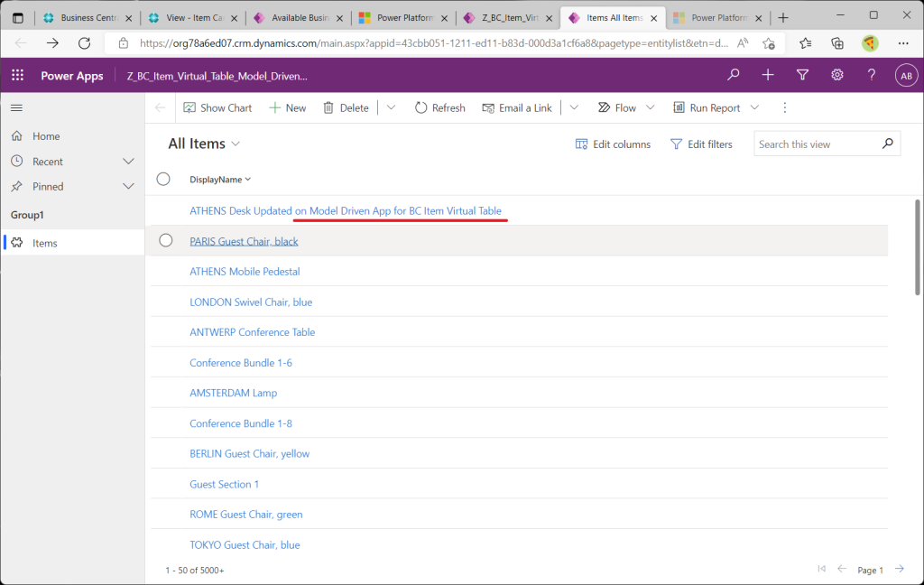The height and width of the screenshot is (585, 924).
Task: Click the Search this view field
Action: point(815,144)
